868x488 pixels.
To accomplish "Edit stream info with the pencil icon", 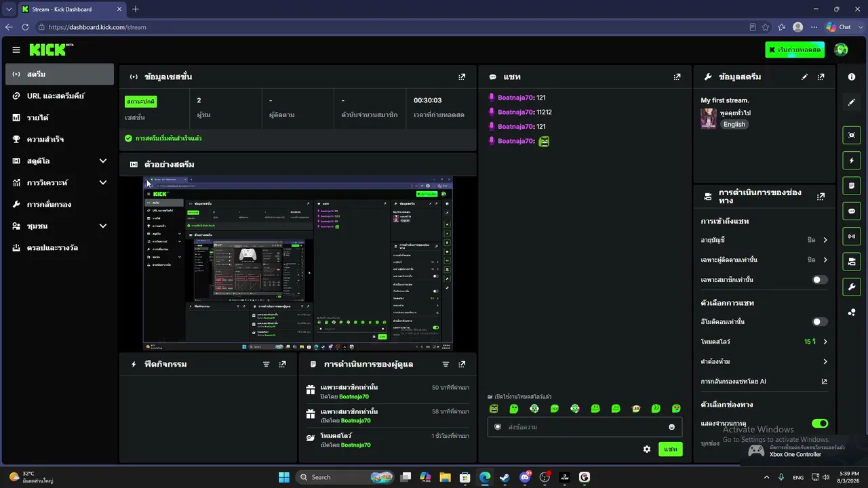I will 805,77.
